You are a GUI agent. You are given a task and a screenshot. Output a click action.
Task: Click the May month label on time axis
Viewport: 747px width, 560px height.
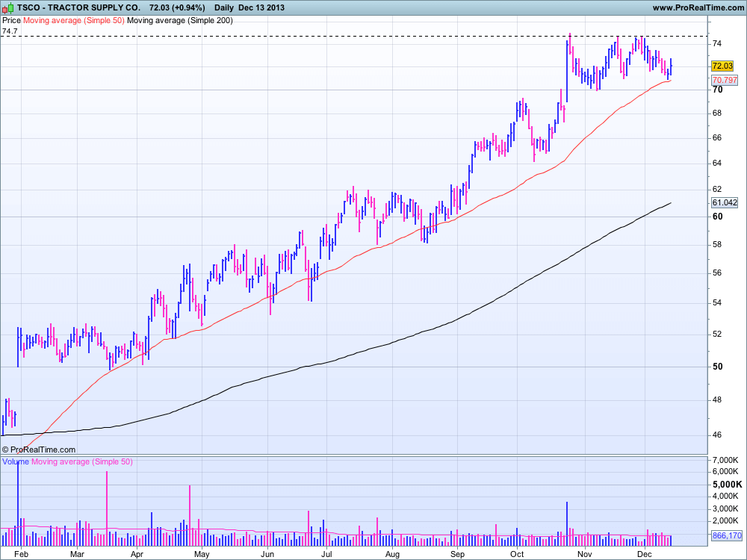tap(202, 554)
